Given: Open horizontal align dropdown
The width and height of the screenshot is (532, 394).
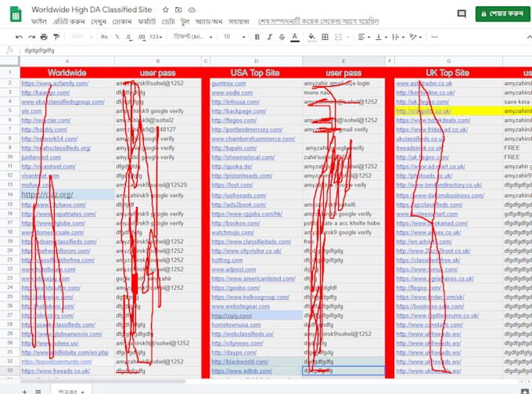Looking at the screenshot, I should (x=364, y=37).
